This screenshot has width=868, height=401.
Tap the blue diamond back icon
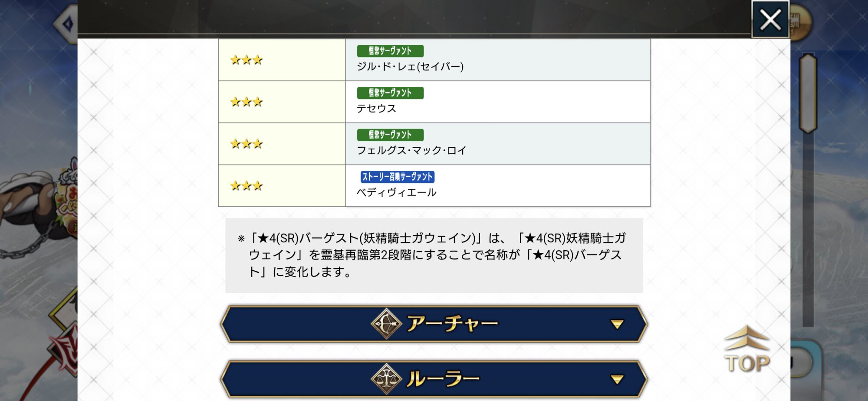point(67,24)
